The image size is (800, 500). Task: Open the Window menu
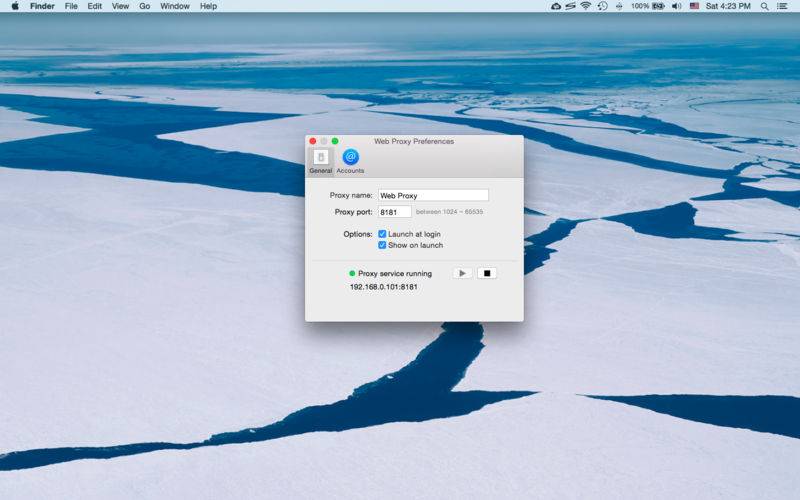click(x=175, y=6)
